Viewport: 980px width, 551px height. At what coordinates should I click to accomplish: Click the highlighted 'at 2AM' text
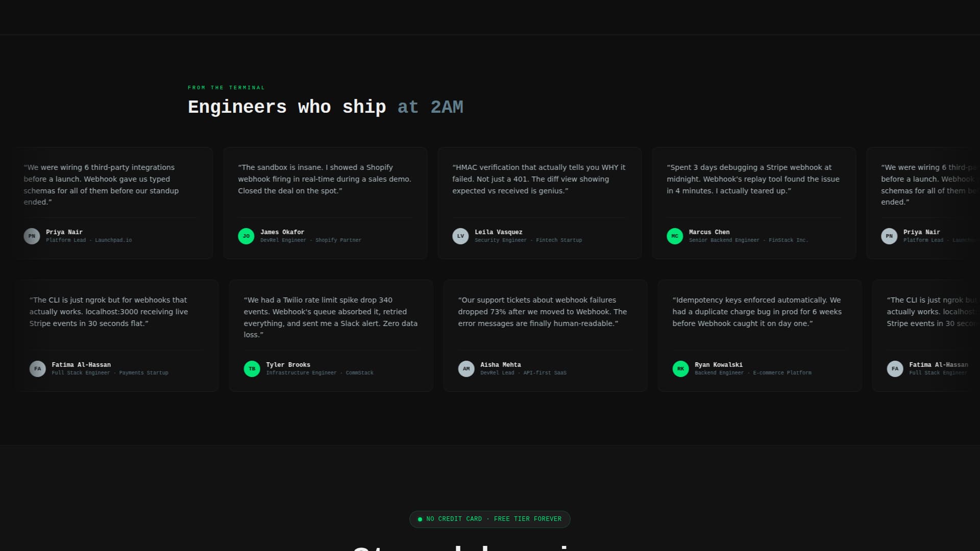click(x=431, y=108)
